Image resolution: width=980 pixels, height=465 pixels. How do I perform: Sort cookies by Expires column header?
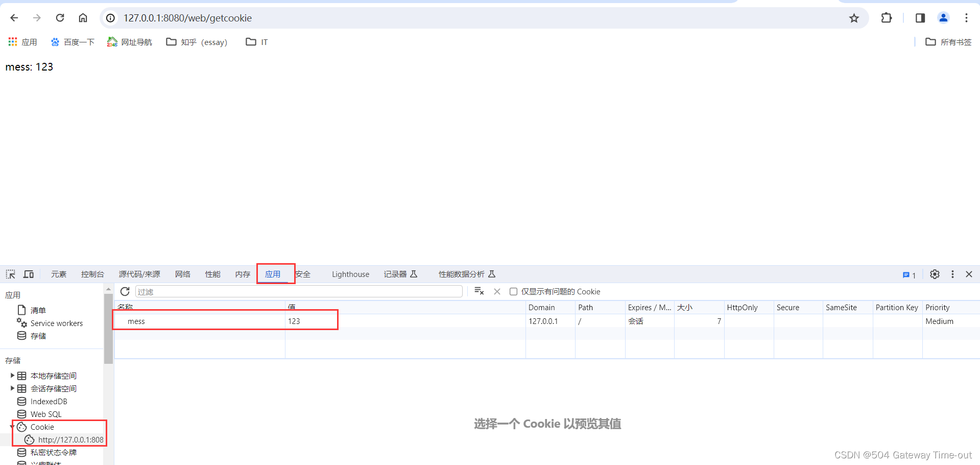[x=650, y=307]
